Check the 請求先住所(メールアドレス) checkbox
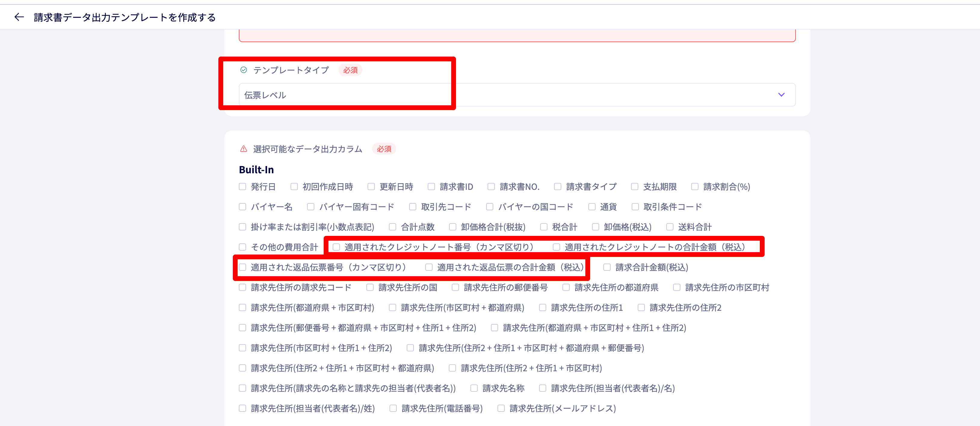This screenshot has width=980, height=426. click(501, 408)
